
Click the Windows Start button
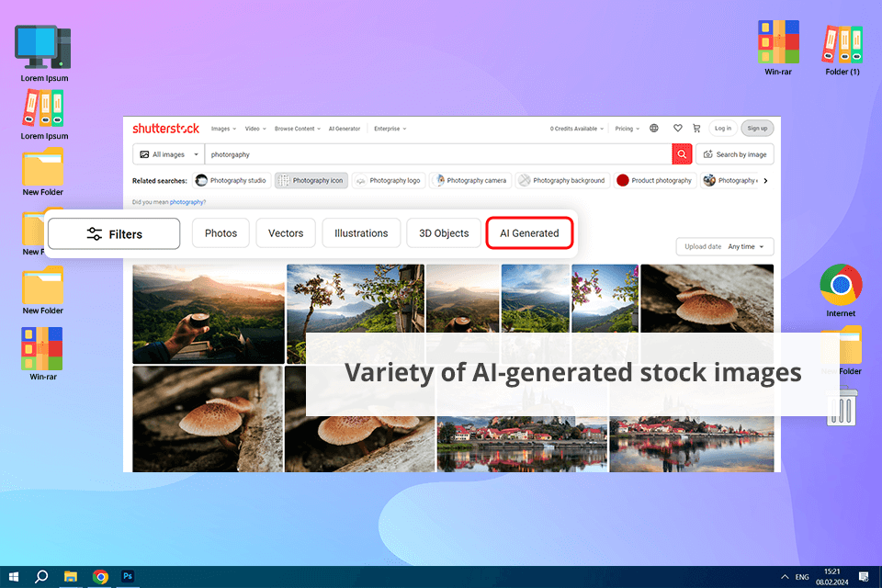[x=14, y=577]
